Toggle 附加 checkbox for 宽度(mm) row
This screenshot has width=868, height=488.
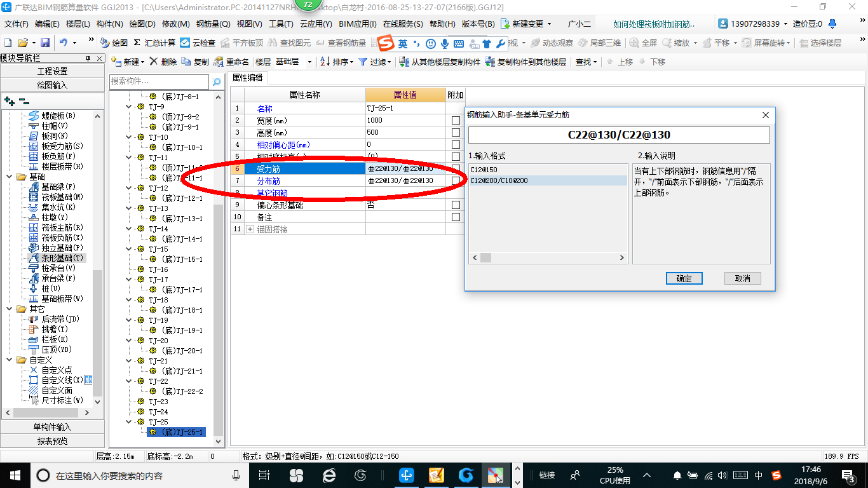click(456, 121)
